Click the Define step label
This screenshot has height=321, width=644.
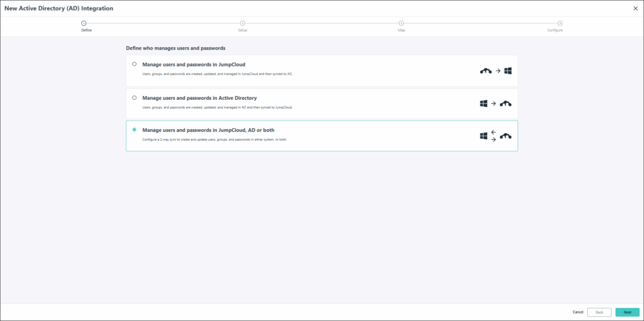coord(87,30)
